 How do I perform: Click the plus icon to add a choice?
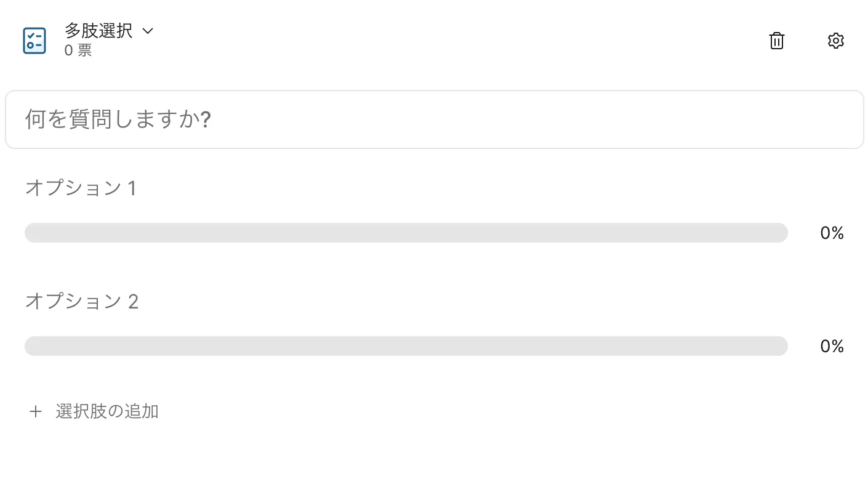click(36, 411)
